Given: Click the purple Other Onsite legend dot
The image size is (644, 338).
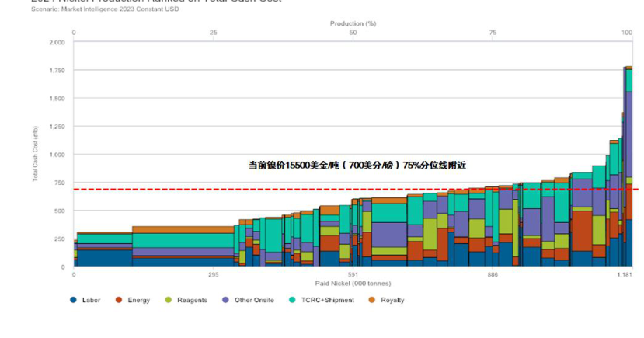Looking at the screenshot, I should click(x=227, y=300).
